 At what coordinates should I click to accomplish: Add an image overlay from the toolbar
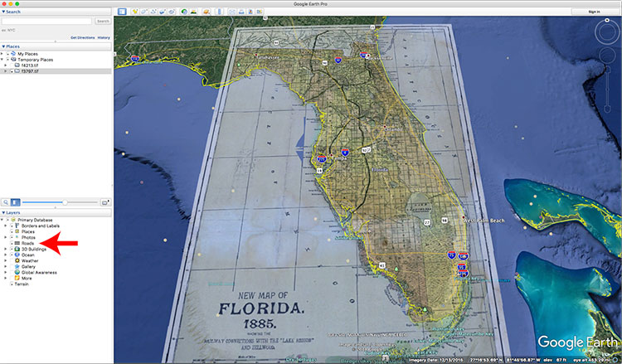tap(163, 12)
